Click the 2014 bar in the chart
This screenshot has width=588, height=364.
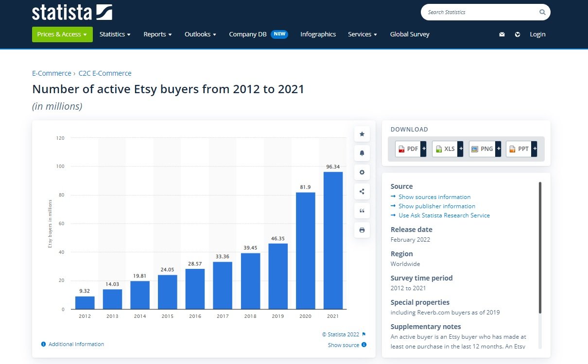(140, 295)
